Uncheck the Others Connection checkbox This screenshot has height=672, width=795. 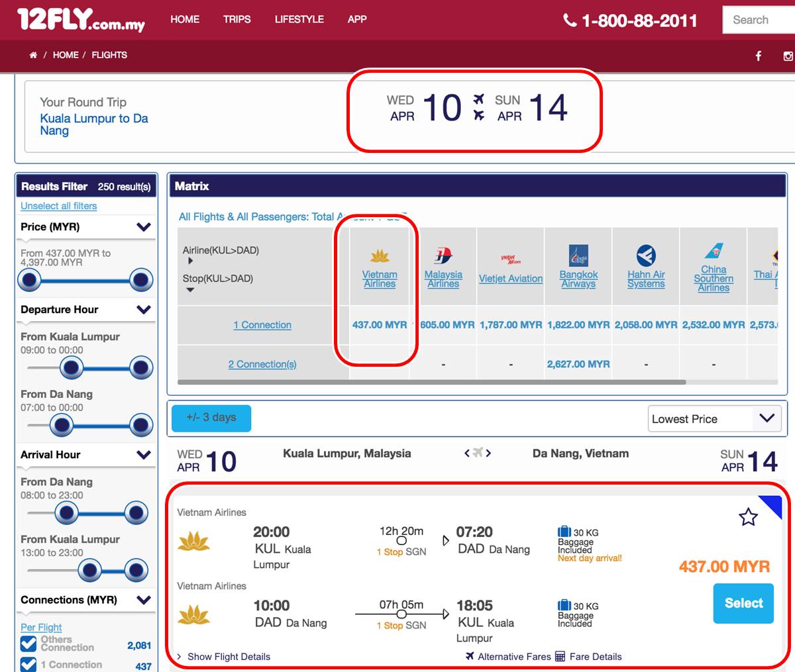click(x=28, y=644)
